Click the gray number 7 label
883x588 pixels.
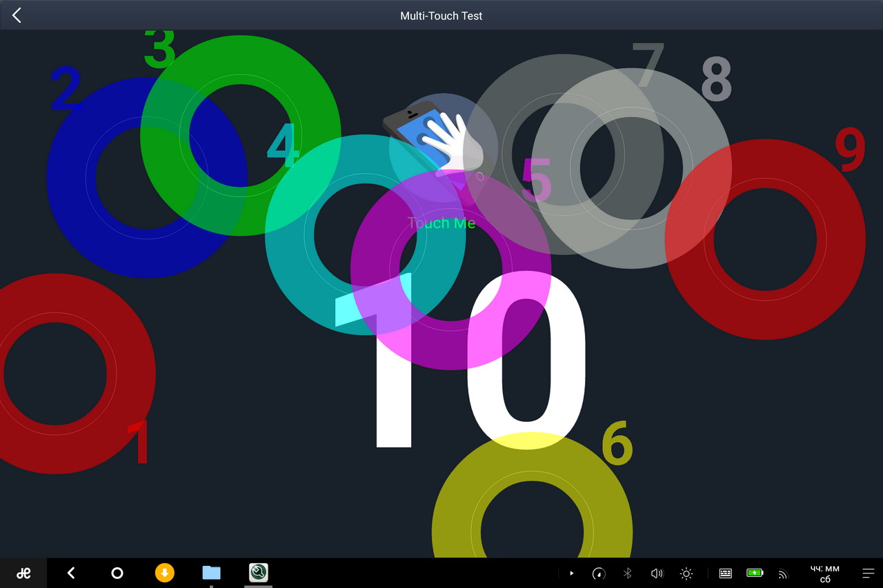pyautogui.click(x=648, y=65)
